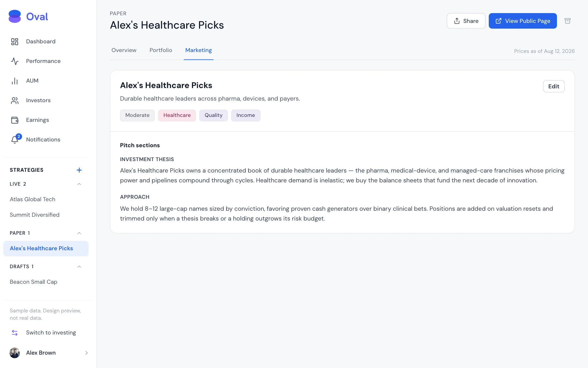Click the Share button

[466, 21]
